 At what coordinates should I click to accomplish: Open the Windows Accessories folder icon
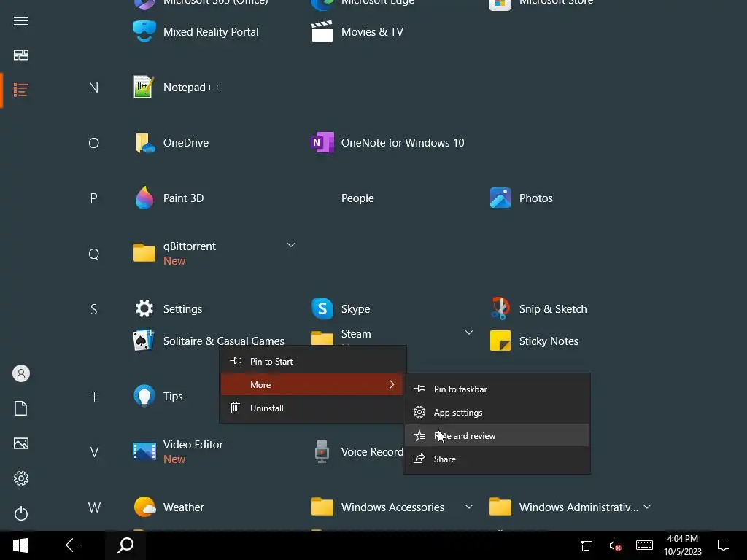click(322, 507)
